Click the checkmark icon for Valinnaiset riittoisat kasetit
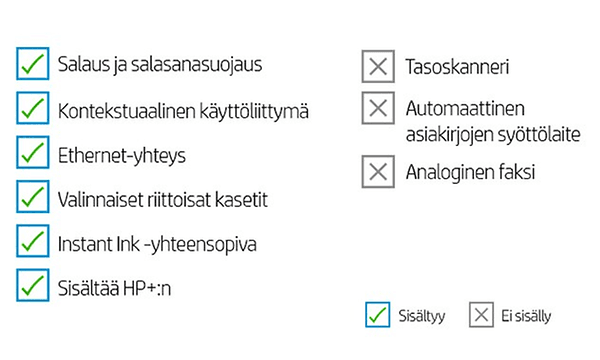 click(33, 197)
